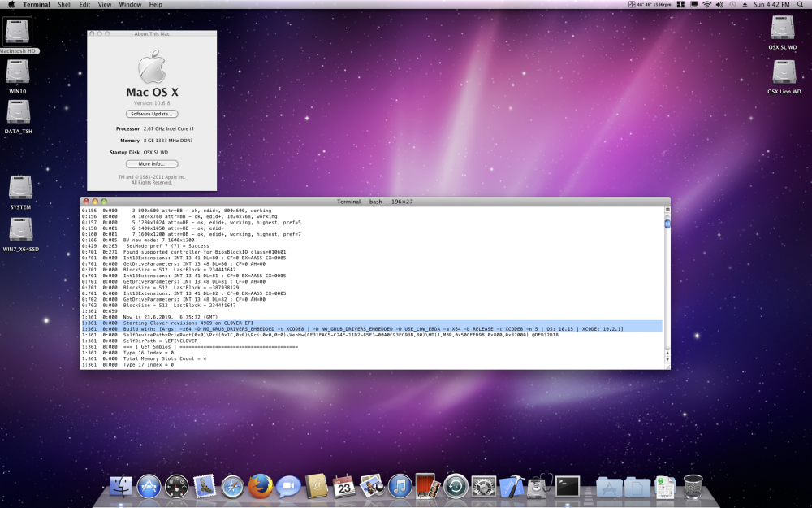Click Software Update button

pos(152,114)
